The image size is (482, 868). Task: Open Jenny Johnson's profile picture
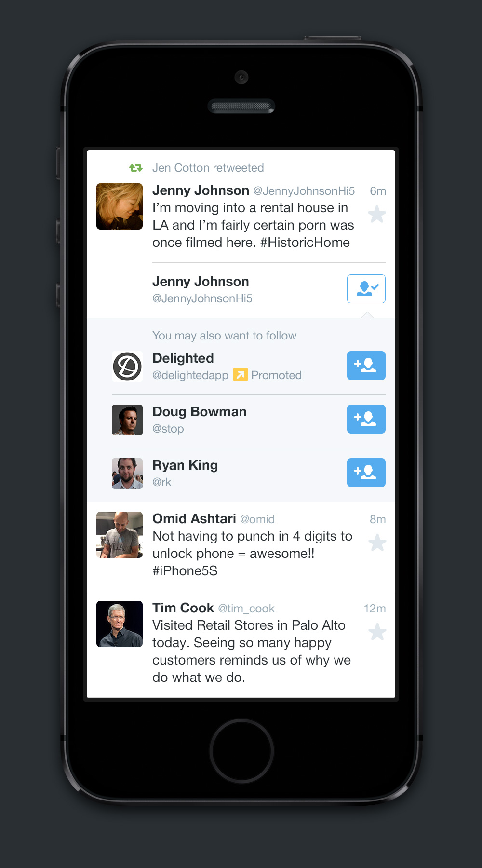[120, 206]
